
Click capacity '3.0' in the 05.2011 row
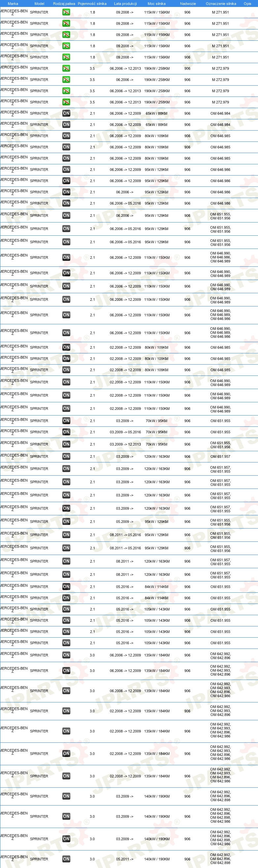point(92,859)
